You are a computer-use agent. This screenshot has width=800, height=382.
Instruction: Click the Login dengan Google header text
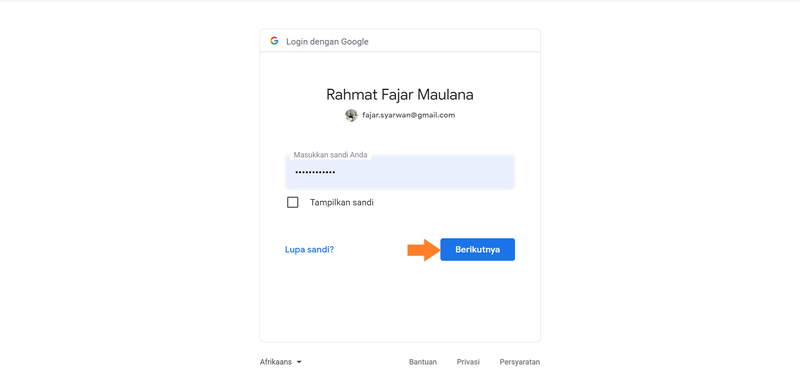point(327,42)
